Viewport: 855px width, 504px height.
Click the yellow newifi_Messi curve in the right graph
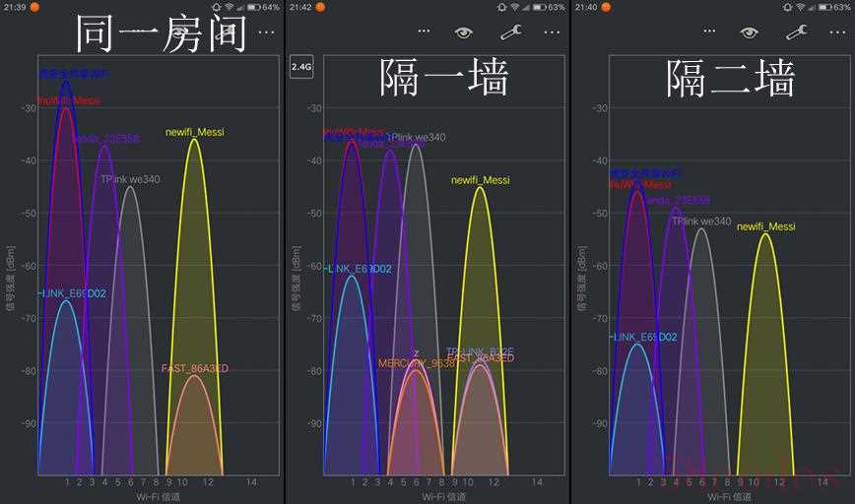[x=765, y=295]
